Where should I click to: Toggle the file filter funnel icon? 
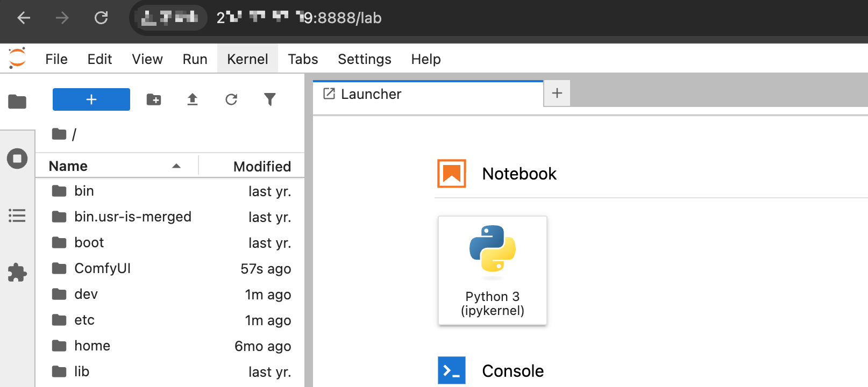pyautogui.click(x=270, y=99)
